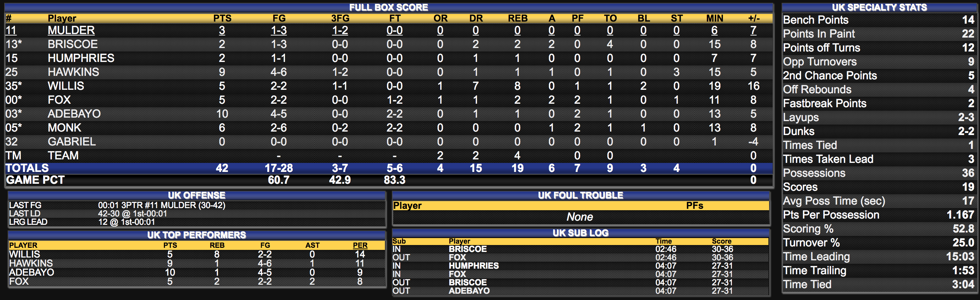Click the +/- column header
This screenshot has width=980, height=300.
754,18
